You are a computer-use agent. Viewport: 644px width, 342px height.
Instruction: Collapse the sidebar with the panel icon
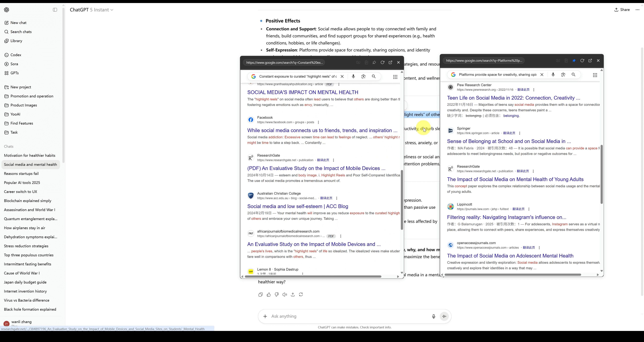click(55, 10)
